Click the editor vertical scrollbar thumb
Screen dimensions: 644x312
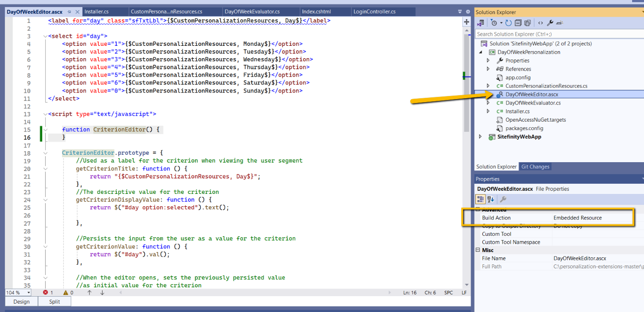467,82
